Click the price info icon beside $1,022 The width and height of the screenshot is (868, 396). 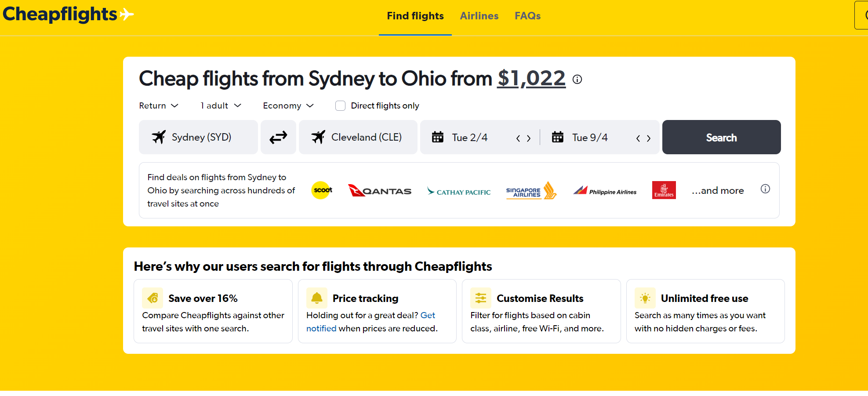pyautogui.click(x=577, y=80)
